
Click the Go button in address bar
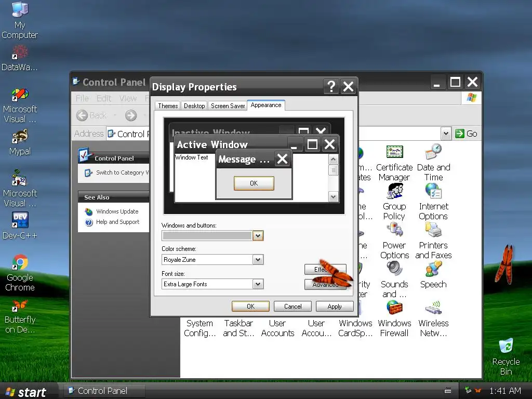(x=466, y=134)
